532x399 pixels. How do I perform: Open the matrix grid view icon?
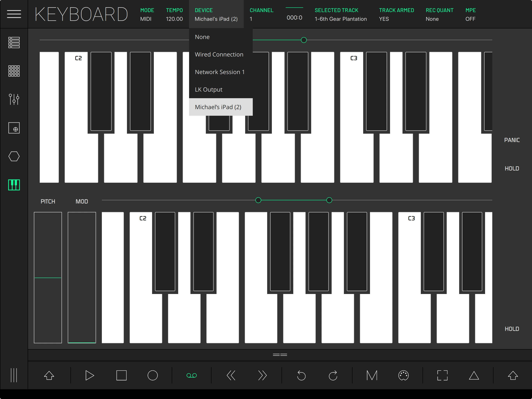coord(14,71)
